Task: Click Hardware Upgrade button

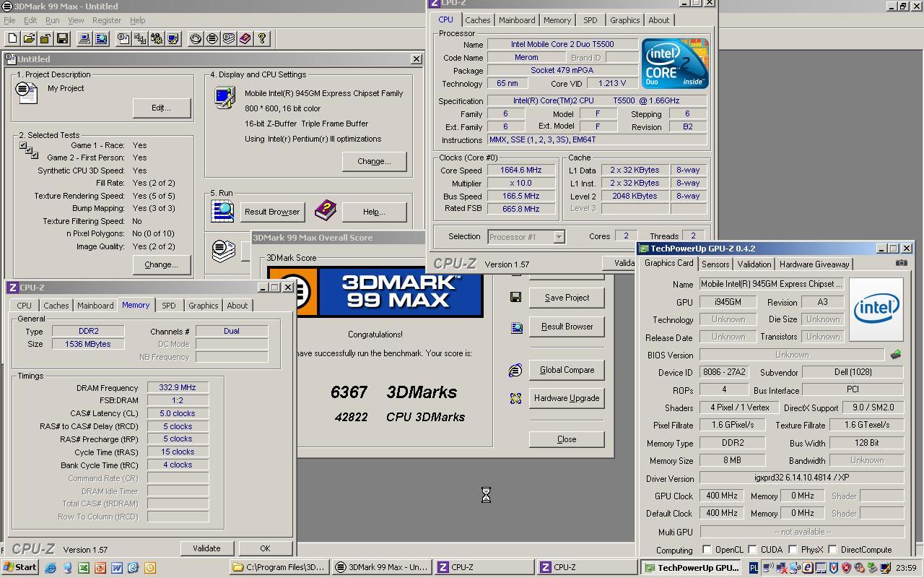Action: (567, 398)
